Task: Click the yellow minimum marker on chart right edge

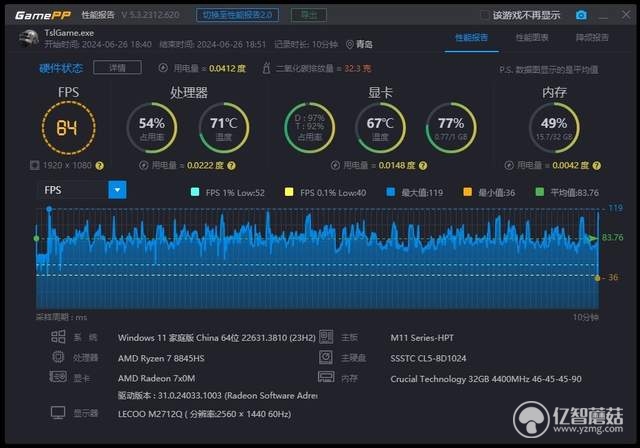Action: coord(598,278)
